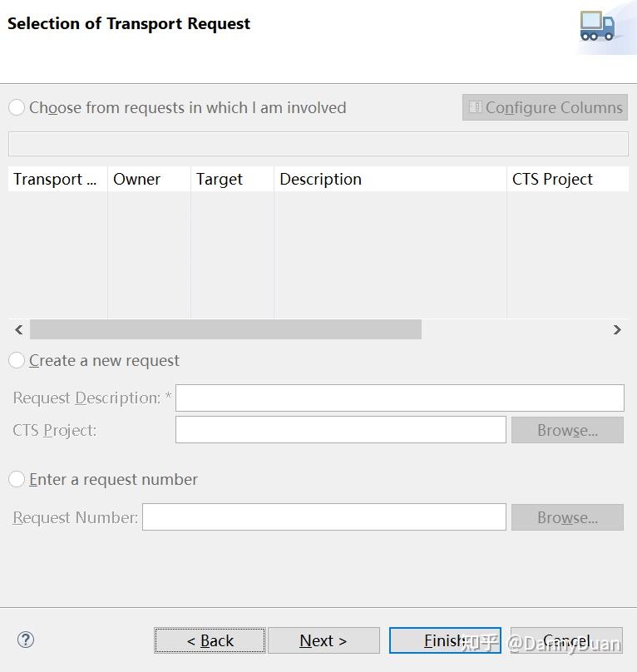The width and height of the screenshot is (637, 672).
Task: Focus the Request Description text field
Action: point(399,398)
